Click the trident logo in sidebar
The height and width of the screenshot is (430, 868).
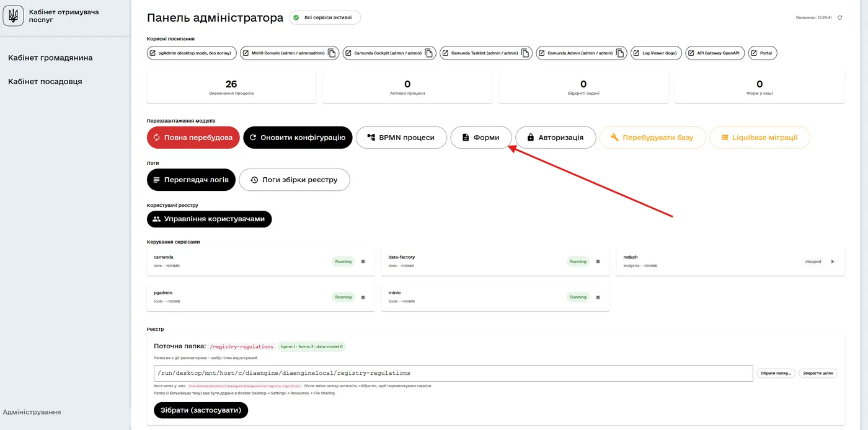tap(13, 16)
